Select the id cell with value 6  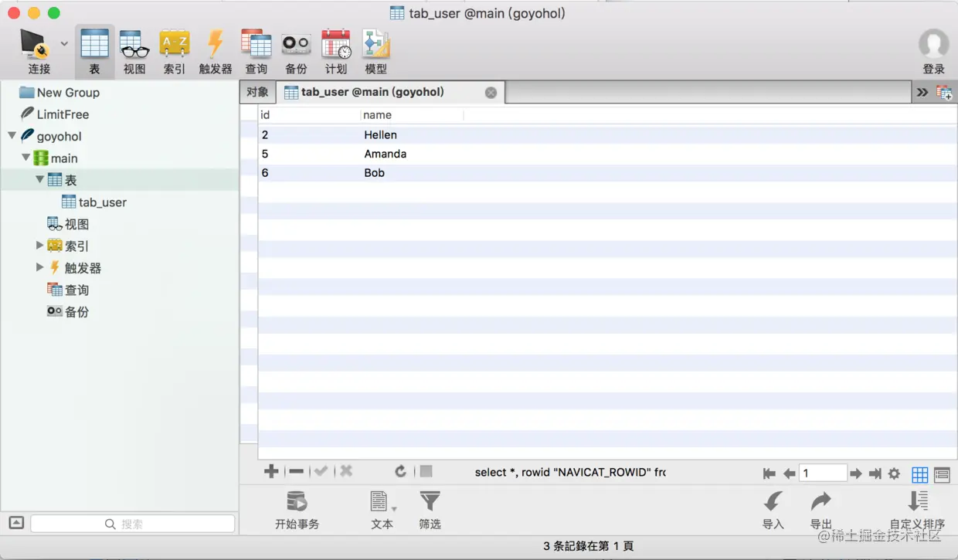[x=309, y=173]
